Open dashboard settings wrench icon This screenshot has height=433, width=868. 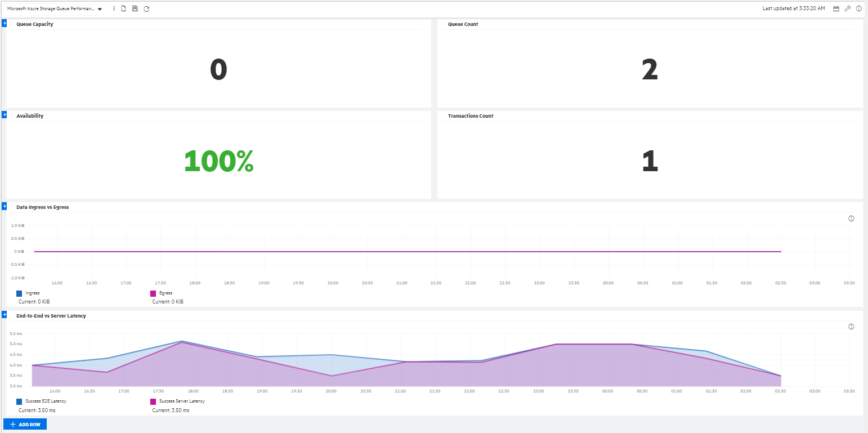coord(848,9)
